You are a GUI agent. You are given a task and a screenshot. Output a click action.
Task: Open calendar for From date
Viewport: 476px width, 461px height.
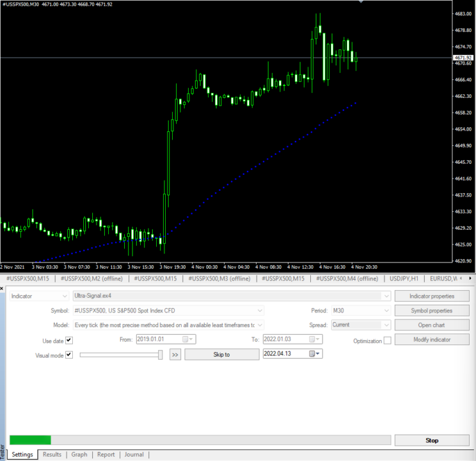tap(187, 339)
